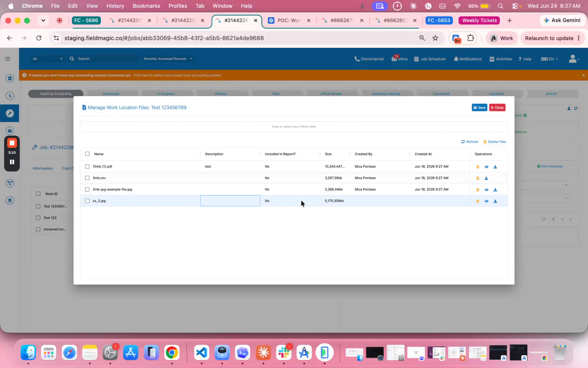Select the Scheduled stage
Viewport: 588px width, 368px height.
[x=111, y=94]
